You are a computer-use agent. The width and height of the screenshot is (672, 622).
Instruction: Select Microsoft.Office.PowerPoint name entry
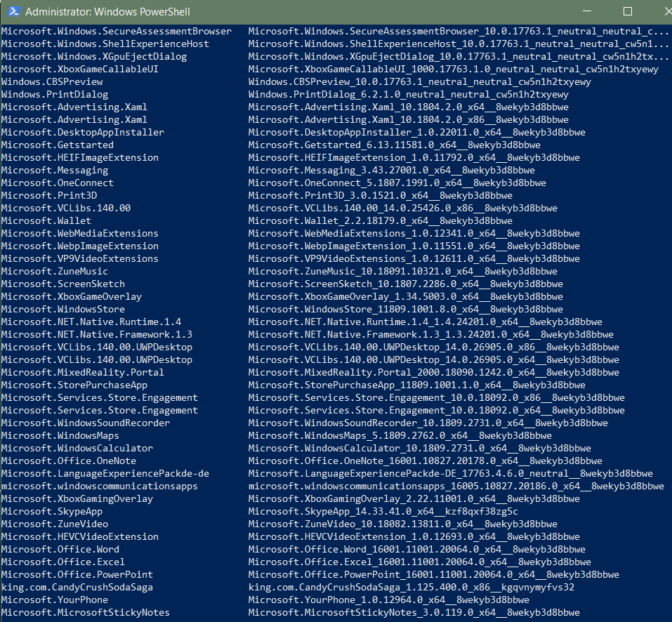(x=77, y=575)
